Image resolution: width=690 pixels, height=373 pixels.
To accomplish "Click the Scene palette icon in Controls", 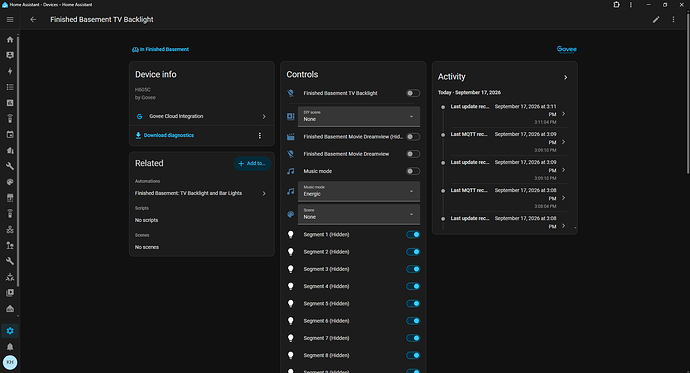I will pos(290,214).
